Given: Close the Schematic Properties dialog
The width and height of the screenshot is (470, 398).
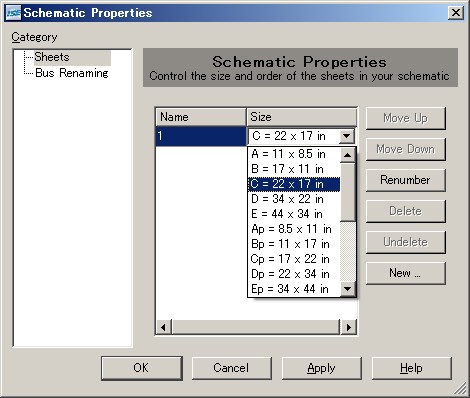Looking at the screenshot, I should 456,13.
